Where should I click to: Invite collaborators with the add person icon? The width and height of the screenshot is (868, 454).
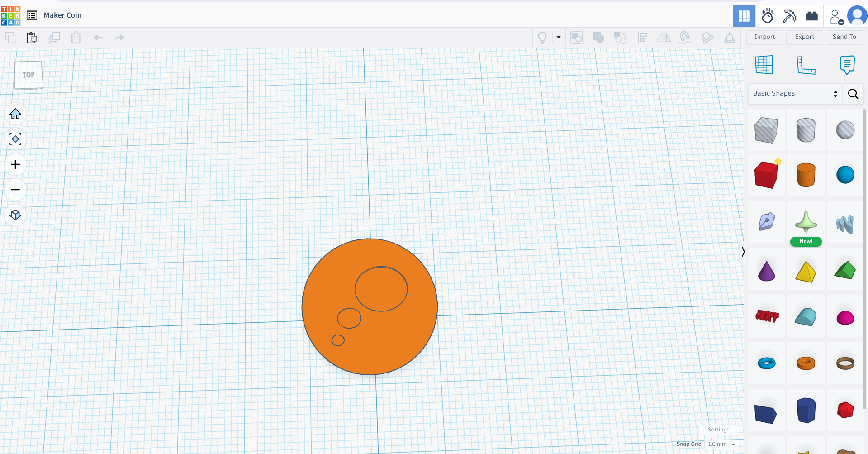836,17
